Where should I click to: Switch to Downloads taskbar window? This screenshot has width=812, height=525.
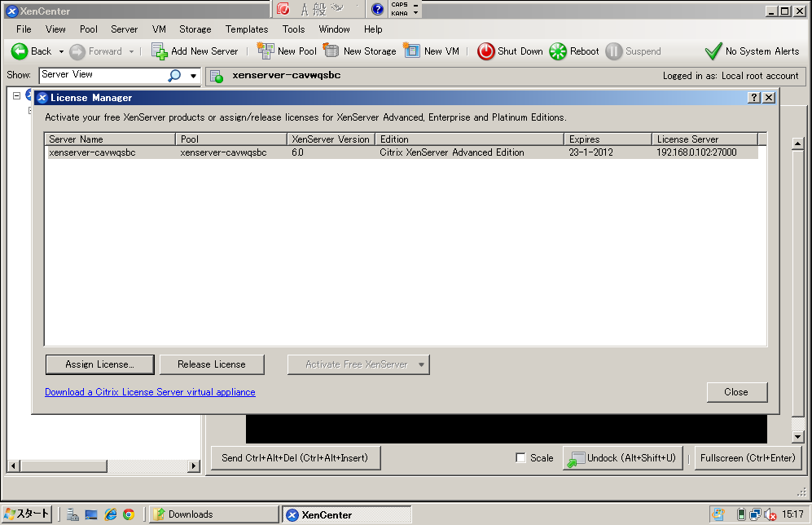tap(214, 514)
